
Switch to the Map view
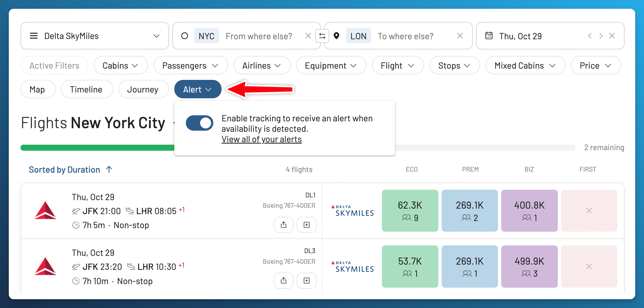tap(38, 89)
